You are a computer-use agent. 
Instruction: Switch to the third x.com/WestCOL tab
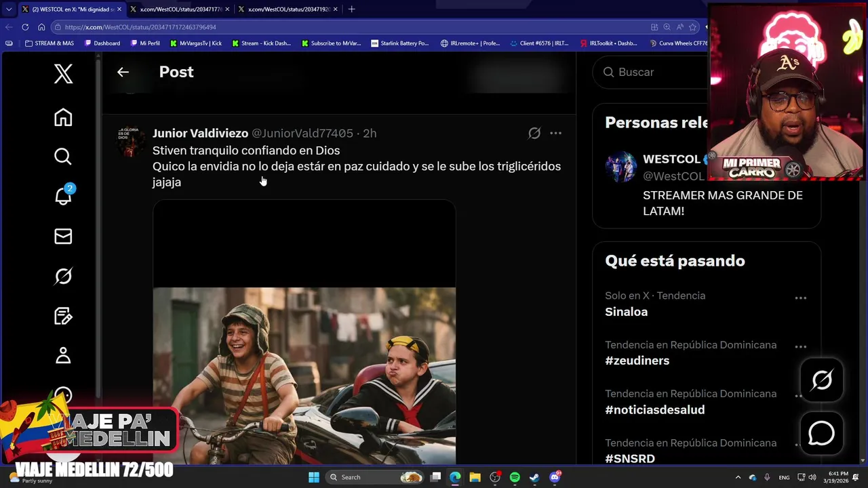tap(288, 9)
